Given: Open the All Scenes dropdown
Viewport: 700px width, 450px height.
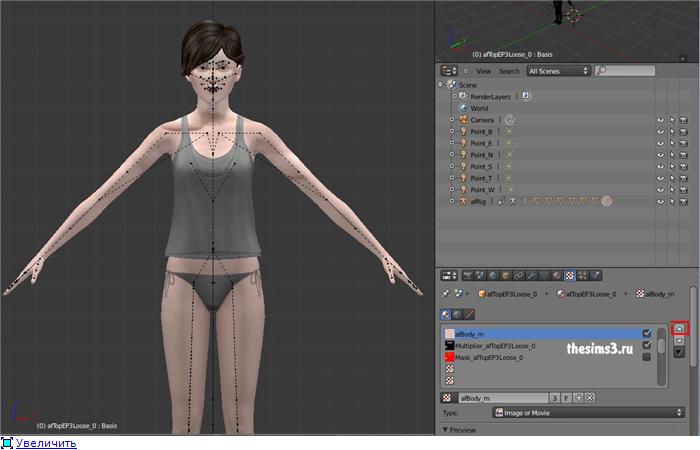Looking at the screenshot, I should pos(558,71).
